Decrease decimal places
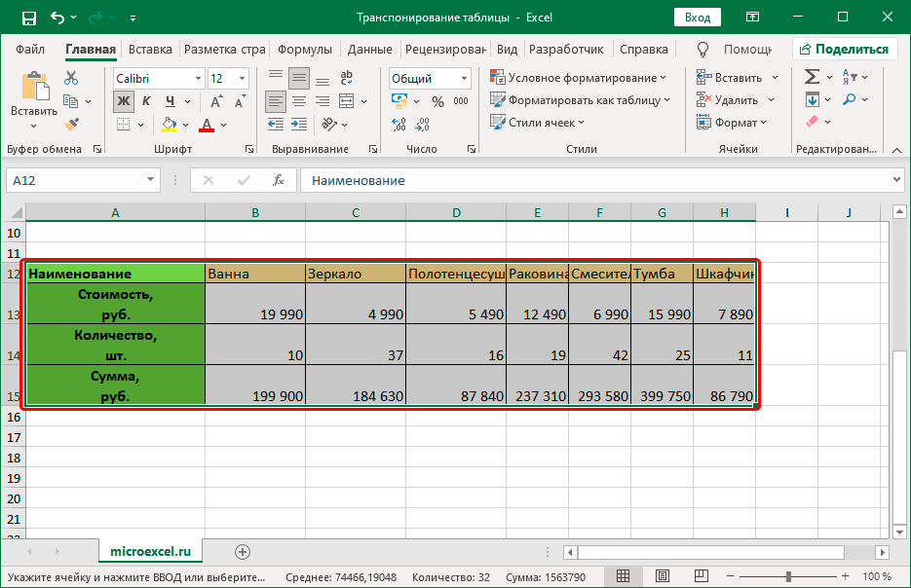The height and width of the screenshot is (588, 911). click(x=423, y=125)
